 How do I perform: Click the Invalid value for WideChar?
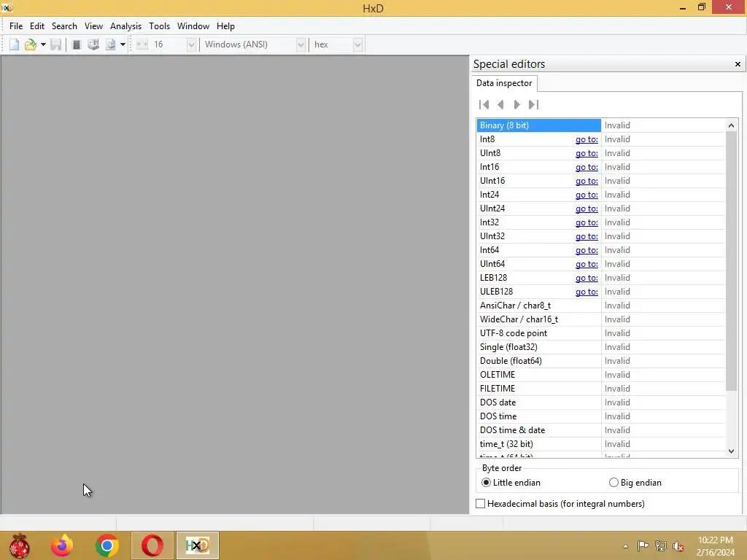(x=617, y=319)
